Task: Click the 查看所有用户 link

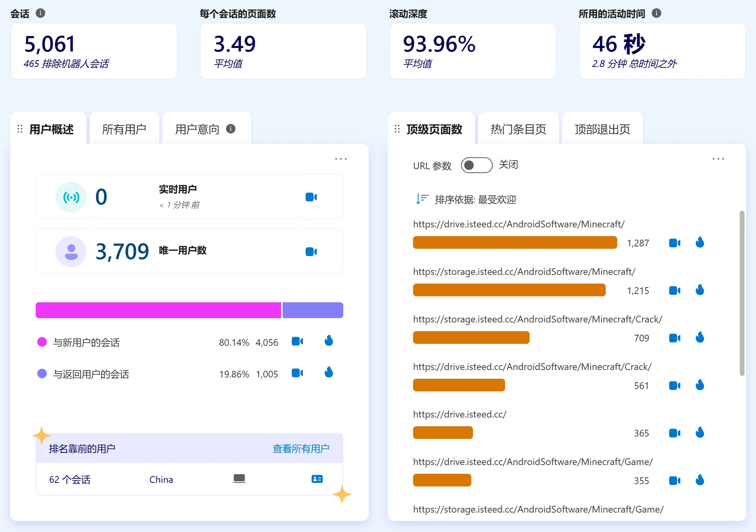Action: click(x=301, y=448)
